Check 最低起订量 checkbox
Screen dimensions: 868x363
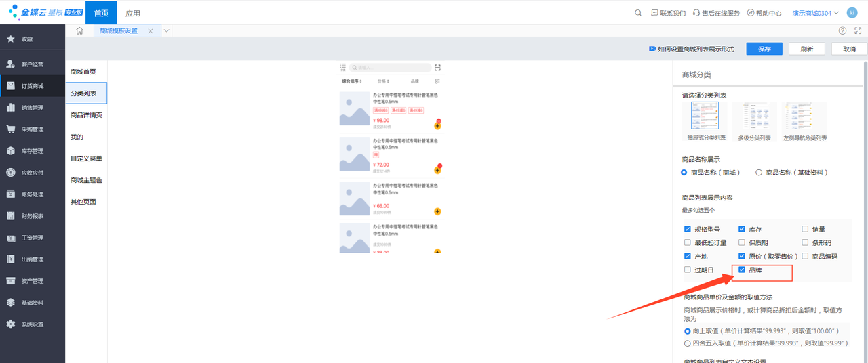[x=688, y=242]
